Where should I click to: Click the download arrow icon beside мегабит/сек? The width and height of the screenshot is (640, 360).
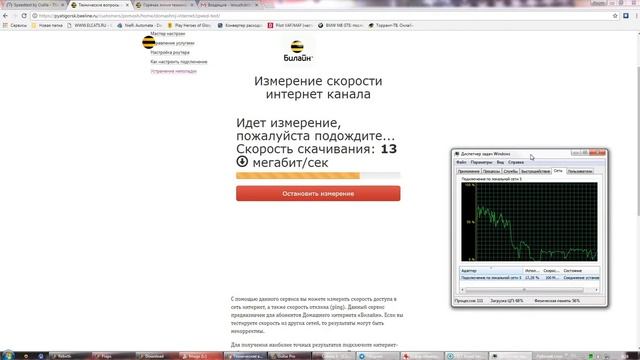242,162
